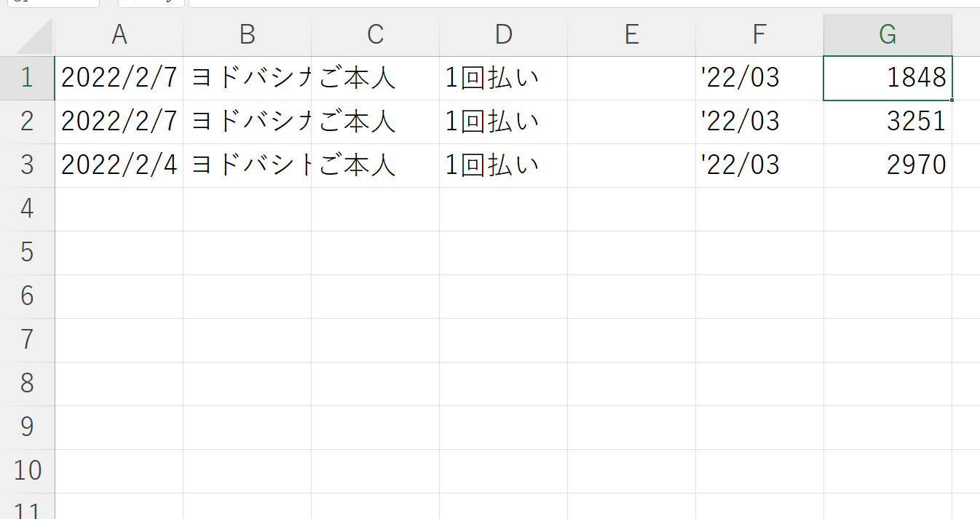980x519 pixels.
Task: Select column E header
Action: (x=631, y=34)
